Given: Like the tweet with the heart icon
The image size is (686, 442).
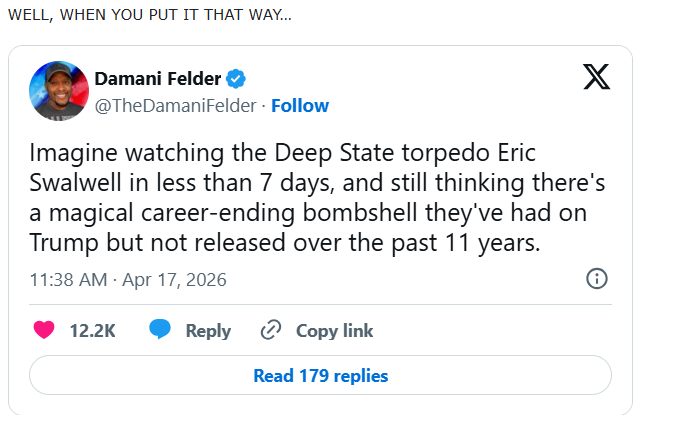Looking at the screenshot, I should tap(44, 331).
